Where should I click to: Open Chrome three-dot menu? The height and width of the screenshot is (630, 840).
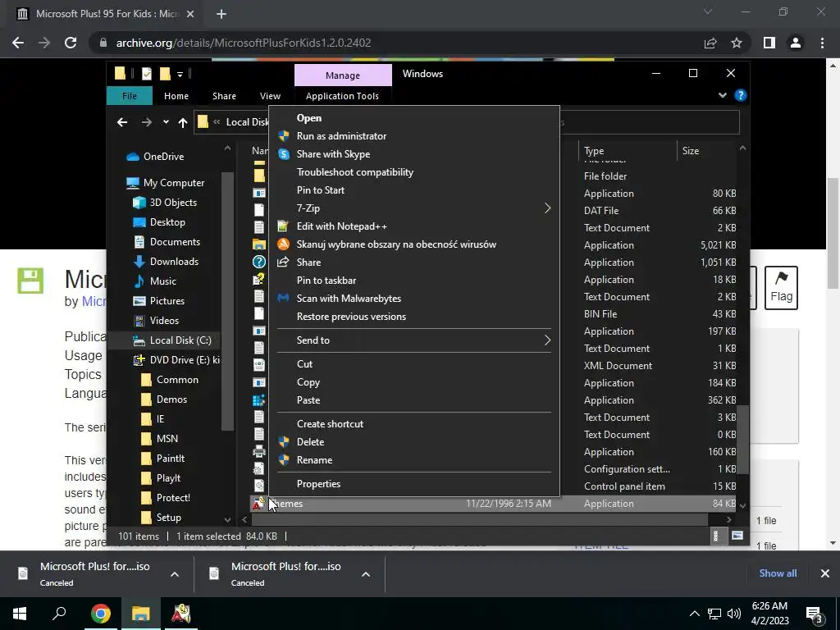click(822, 43)
